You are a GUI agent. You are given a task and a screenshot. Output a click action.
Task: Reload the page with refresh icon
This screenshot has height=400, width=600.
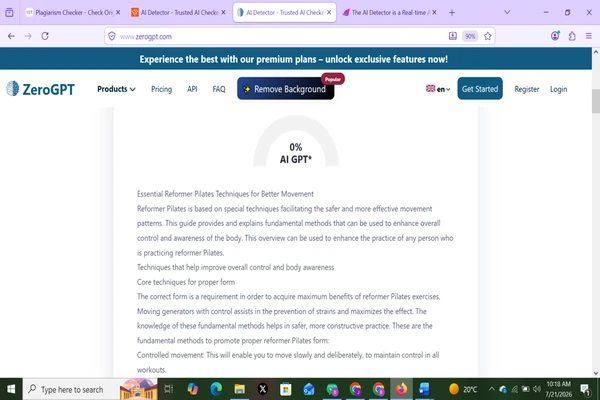coord(45,36)
